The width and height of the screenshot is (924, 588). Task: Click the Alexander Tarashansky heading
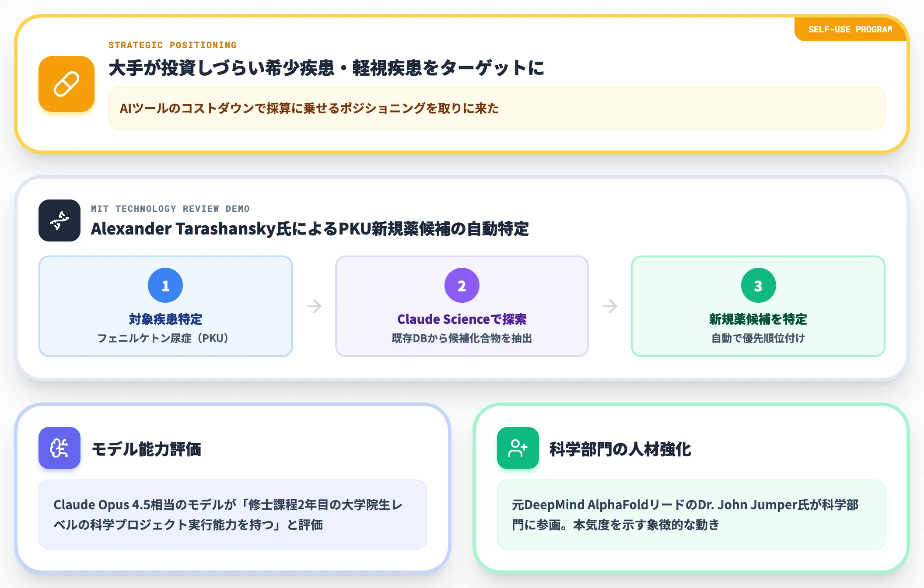[x=310, y=229]
